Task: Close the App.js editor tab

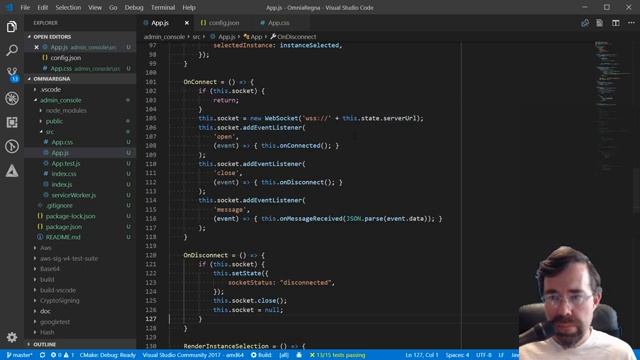Action: (187, 23)
